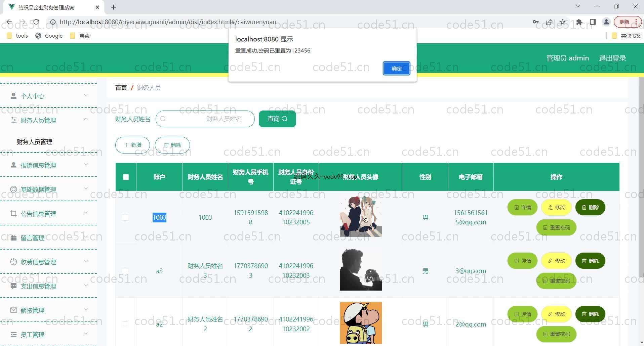
Task: Click the 新增 add button
Action: 132,145
